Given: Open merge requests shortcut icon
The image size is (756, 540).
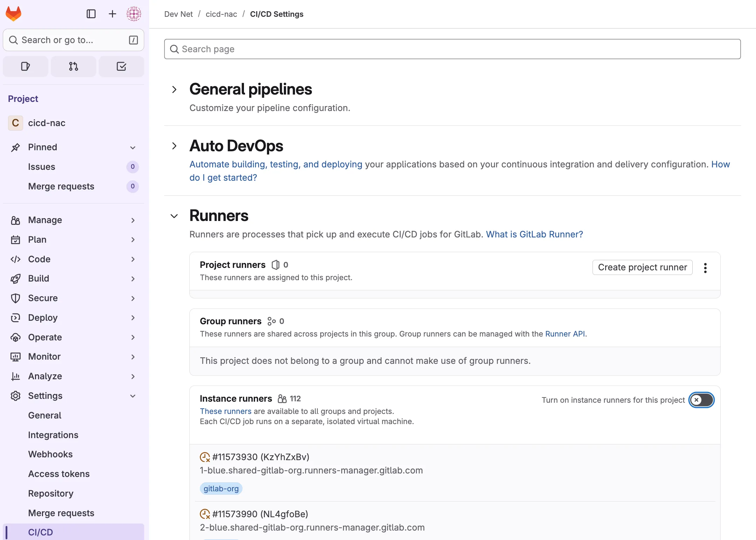Looking at the screenshot, I should (x=73, y=66).
